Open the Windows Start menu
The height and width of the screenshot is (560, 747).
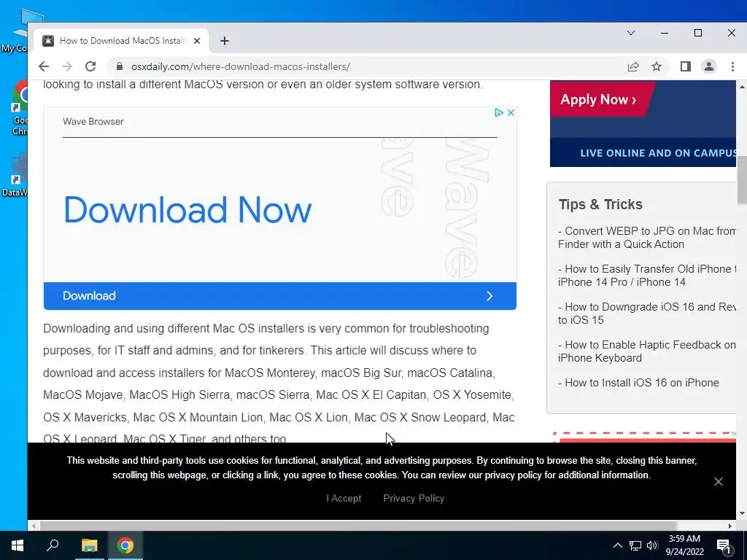(x=18, y=545)
